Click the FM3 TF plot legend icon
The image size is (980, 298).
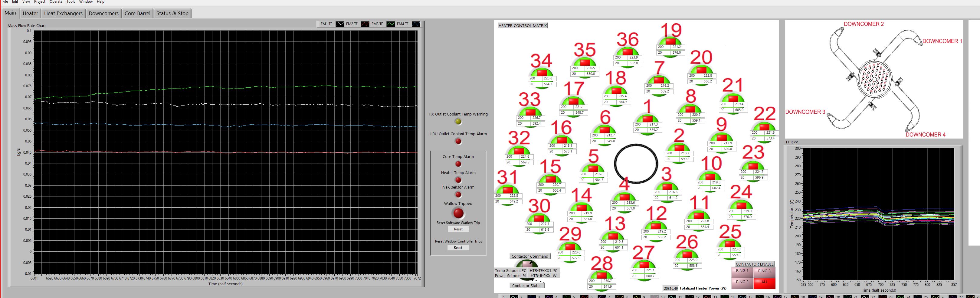click(x=391, y=24)
